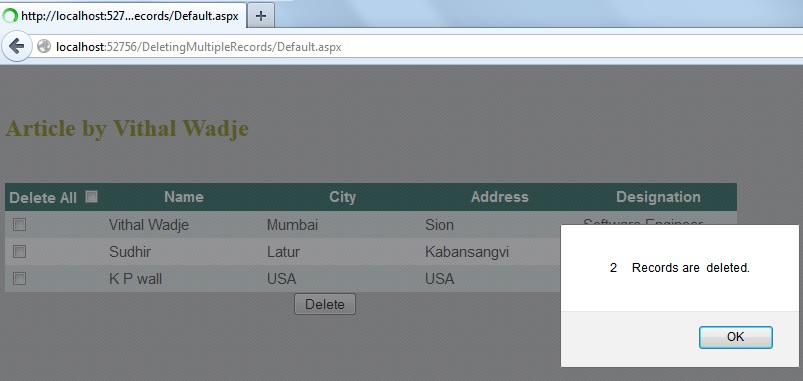This screenshot has width=803, height=381.
Task: Click the name cell Sudhir
Action: [x=130, y=252]
